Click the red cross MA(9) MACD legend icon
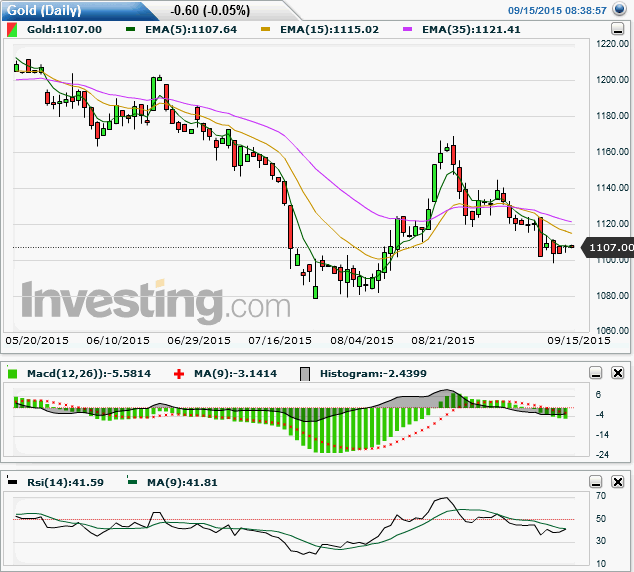Screen dimensions: 634x572 click(179, 374)
